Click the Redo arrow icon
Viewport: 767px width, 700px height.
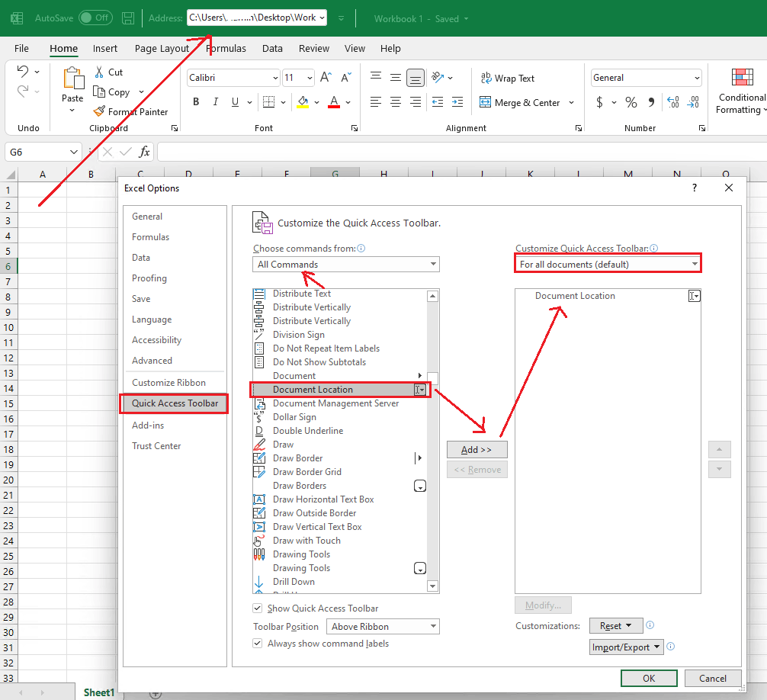click(x=23, y=91)
